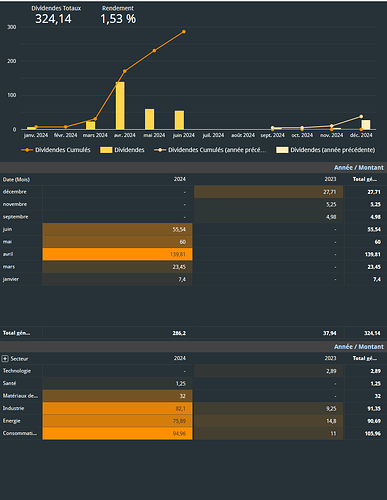The height and width of the screenshot is (500, 387).
Task: Click the 4,98 cell in 2023 column
Action: coord(268,217)
